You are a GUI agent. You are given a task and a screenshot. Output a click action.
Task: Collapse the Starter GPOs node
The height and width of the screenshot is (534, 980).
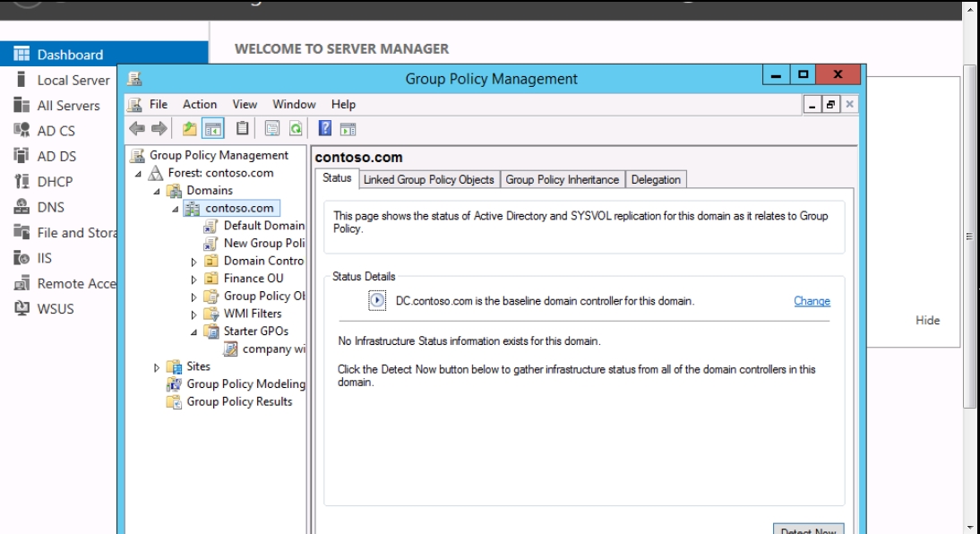coord(193,332)
